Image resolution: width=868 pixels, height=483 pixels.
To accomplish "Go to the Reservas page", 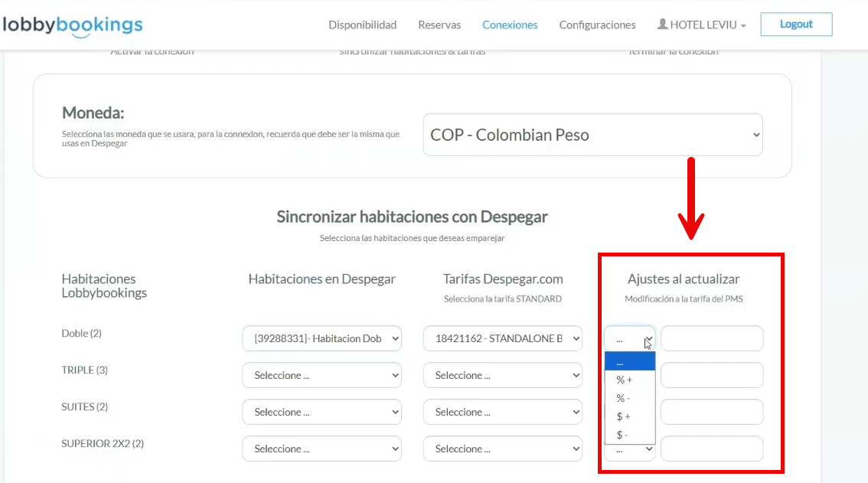I will pyautogui.click(x=439, y=25).
